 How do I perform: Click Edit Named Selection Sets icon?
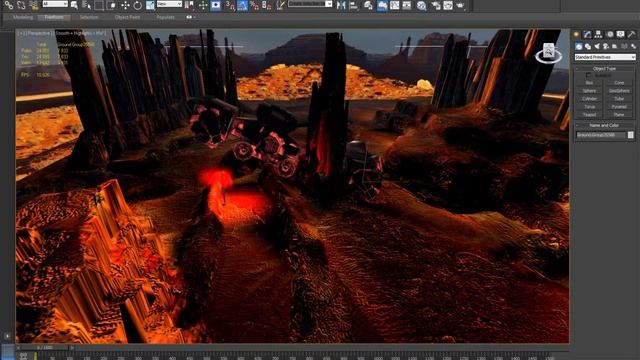281,5
